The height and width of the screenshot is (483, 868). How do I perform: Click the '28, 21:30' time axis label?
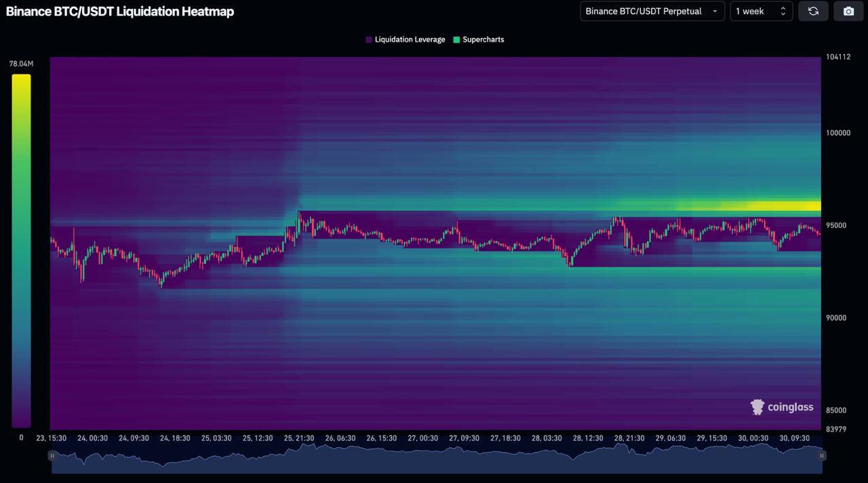(x=630, y=438)
